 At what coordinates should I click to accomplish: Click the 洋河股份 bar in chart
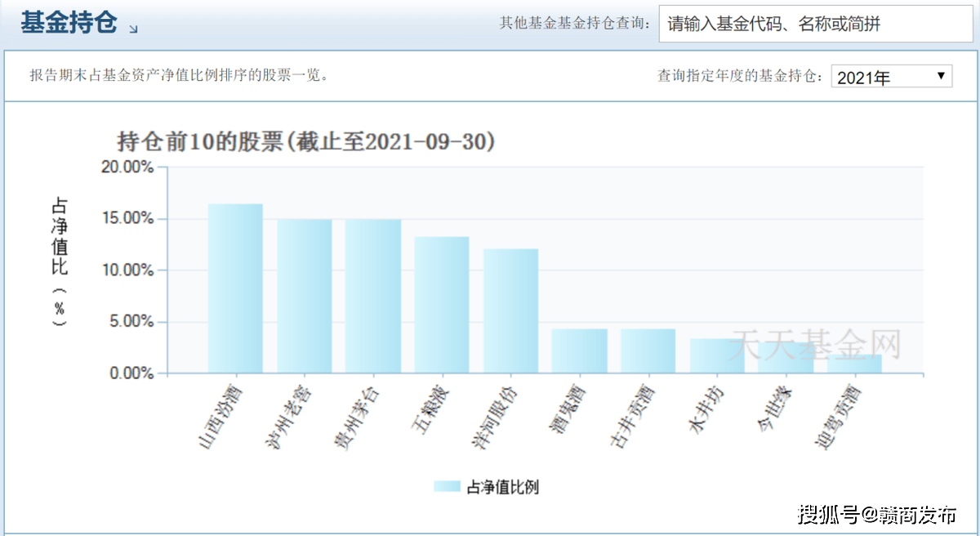(511, 311)
